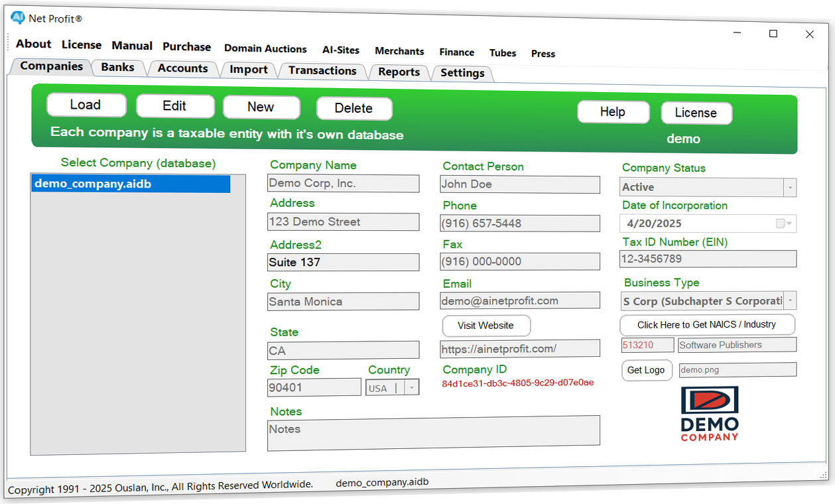Image resolution: width=835 pixels, height=504 pixels.
Task: Switch to the Reports tab
Action: tap(399, 72)
